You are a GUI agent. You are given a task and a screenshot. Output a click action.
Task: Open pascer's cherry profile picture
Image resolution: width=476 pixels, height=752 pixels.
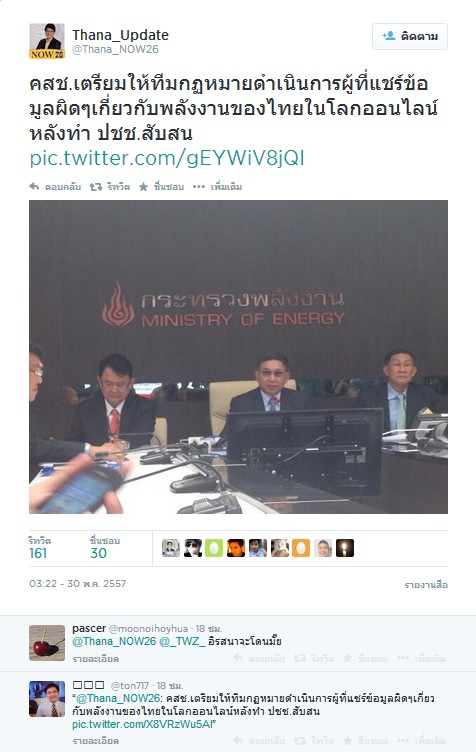pos(47,643)
